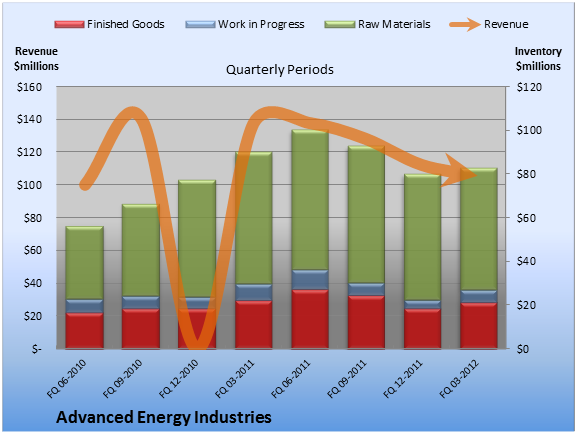Select the FQ 09-2010 Raw Materials green bar
Image resolution: width=576 pixels, height=433 pixels.
(141, 250)
